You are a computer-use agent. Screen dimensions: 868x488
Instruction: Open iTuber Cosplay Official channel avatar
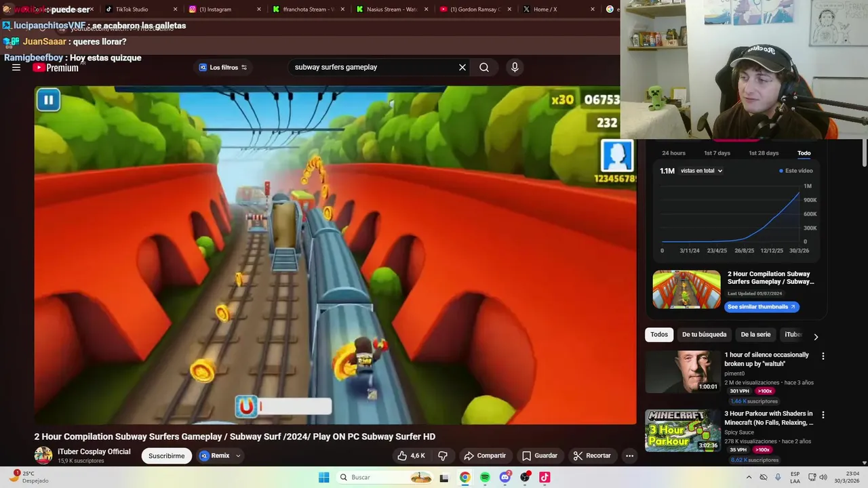point(43,455)
